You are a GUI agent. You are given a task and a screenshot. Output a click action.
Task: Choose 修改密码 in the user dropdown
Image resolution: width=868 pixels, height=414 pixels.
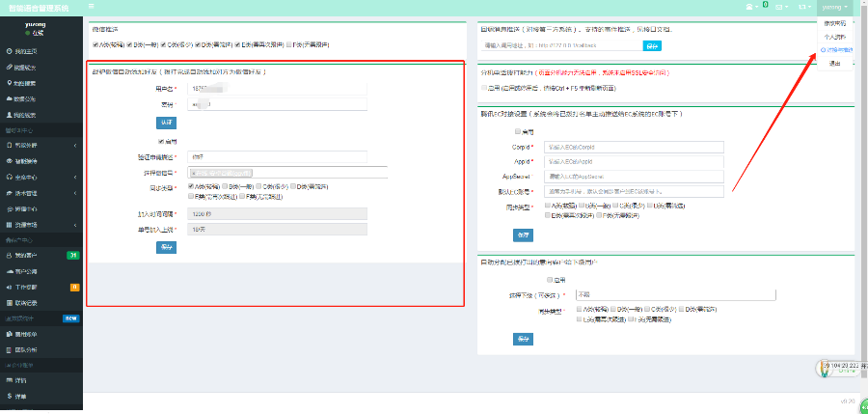835,24
